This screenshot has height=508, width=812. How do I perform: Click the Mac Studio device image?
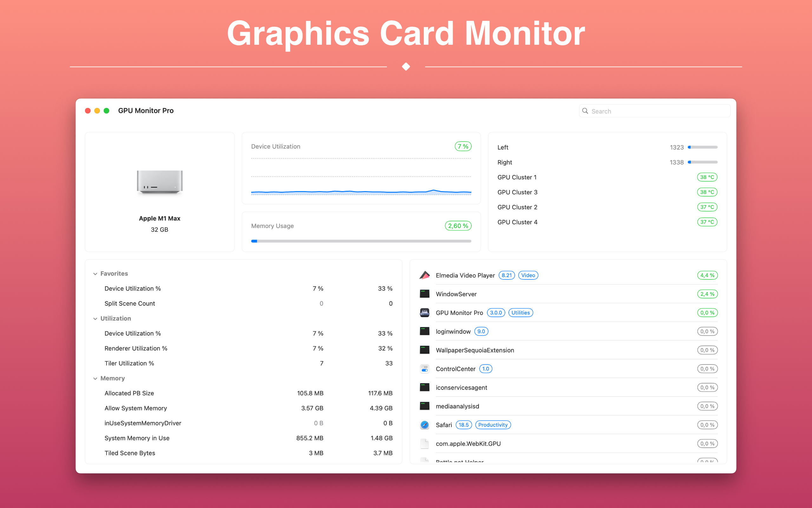pos(160,182)
